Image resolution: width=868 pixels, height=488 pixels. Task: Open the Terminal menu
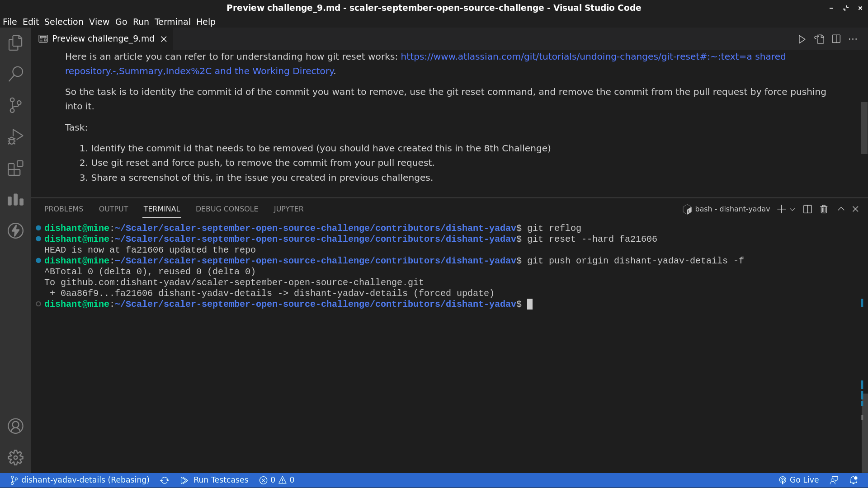tap(172, 22)
